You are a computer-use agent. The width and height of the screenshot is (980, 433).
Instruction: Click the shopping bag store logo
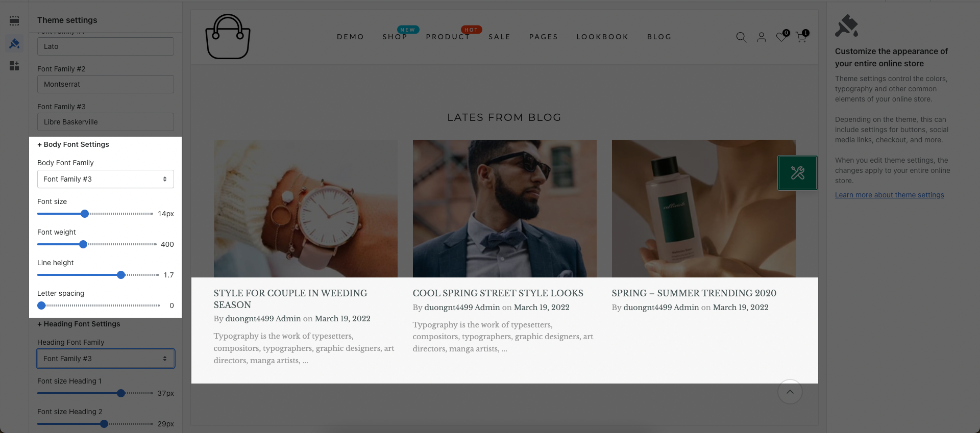point(228,37)
